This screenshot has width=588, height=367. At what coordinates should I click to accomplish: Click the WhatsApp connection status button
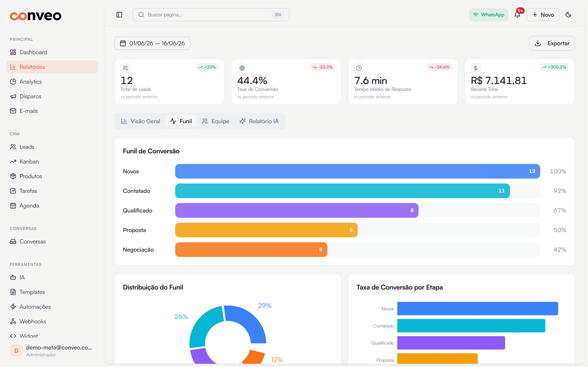[x=488, y=15]
